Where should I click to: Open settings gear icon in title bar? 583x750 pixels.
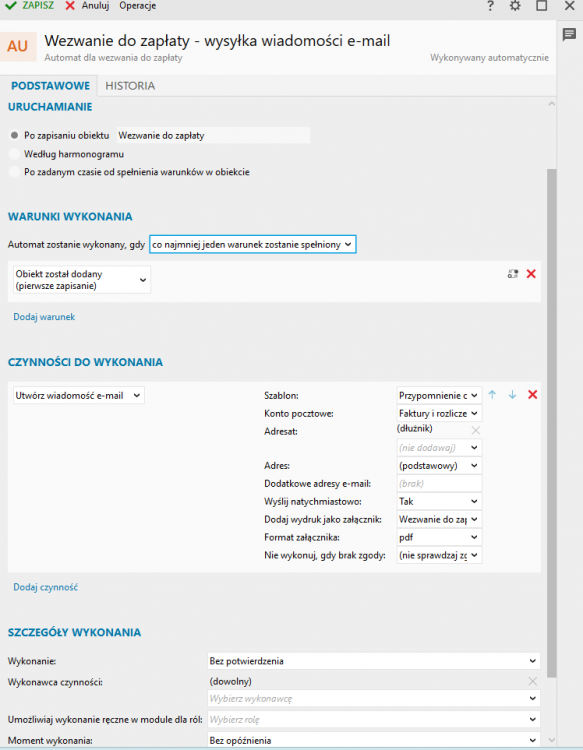515,6
